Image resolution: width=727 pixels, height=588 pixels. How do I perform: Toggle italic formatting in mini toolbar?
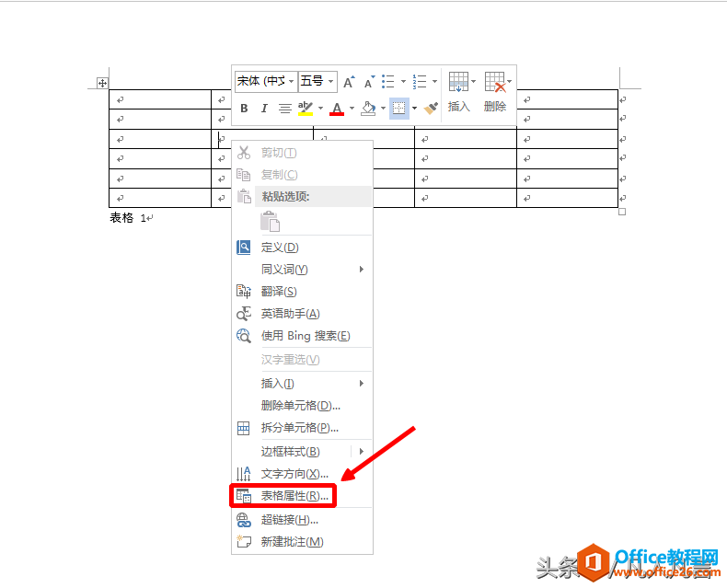pos(264,109)
